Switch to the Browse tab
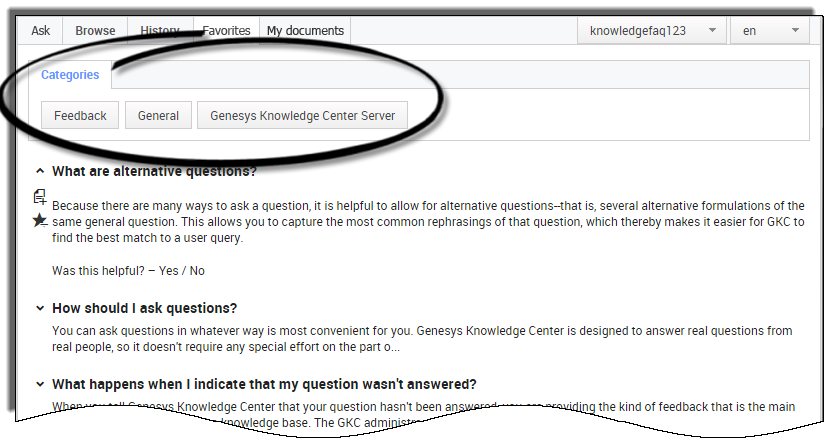Image resolution: width=824 pixels, height=439 pixels. (95, 31)
